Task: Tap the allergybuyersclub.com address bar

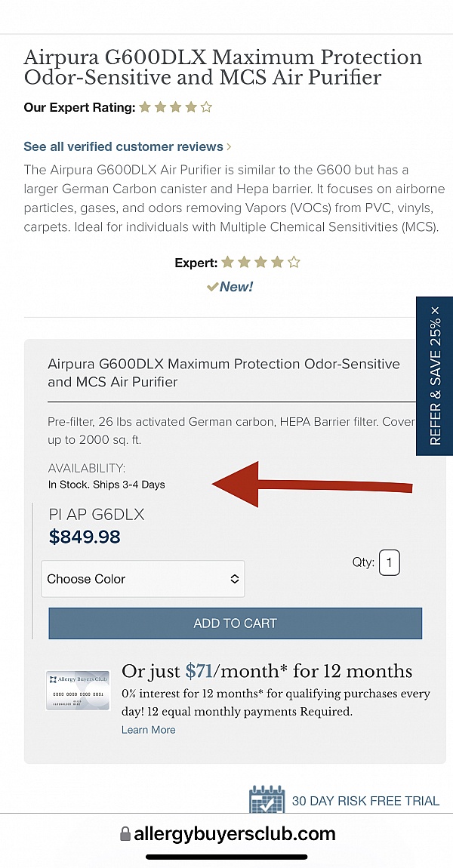Action: tap(234, 834)
